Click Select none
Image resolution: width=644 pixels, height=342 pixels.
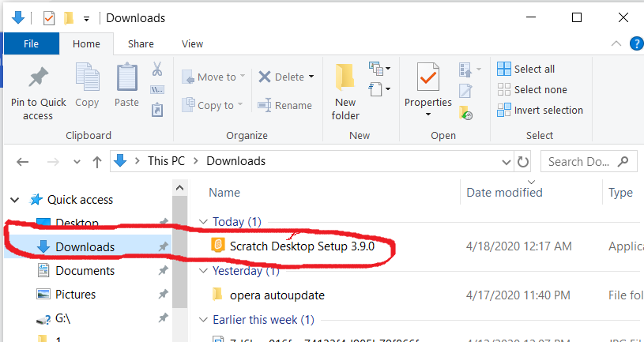pos(532,89)
